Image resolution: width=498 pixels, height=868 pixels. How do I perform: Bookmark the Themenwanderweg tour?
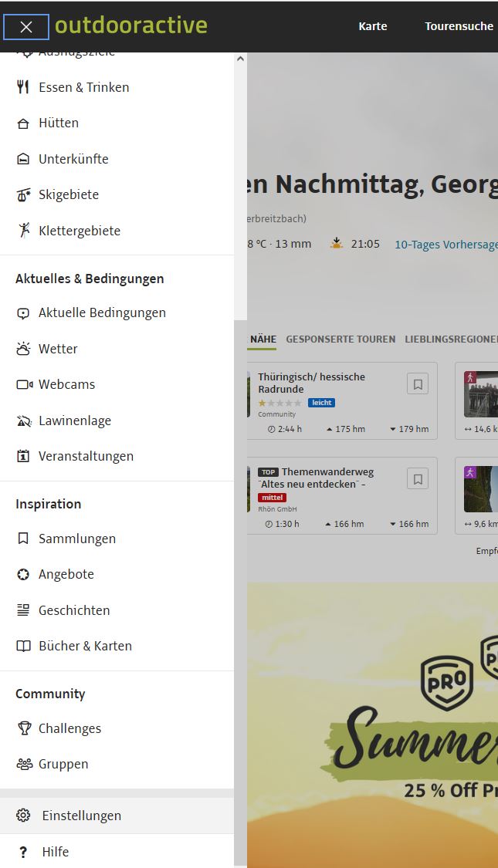(x=418, y=479)
